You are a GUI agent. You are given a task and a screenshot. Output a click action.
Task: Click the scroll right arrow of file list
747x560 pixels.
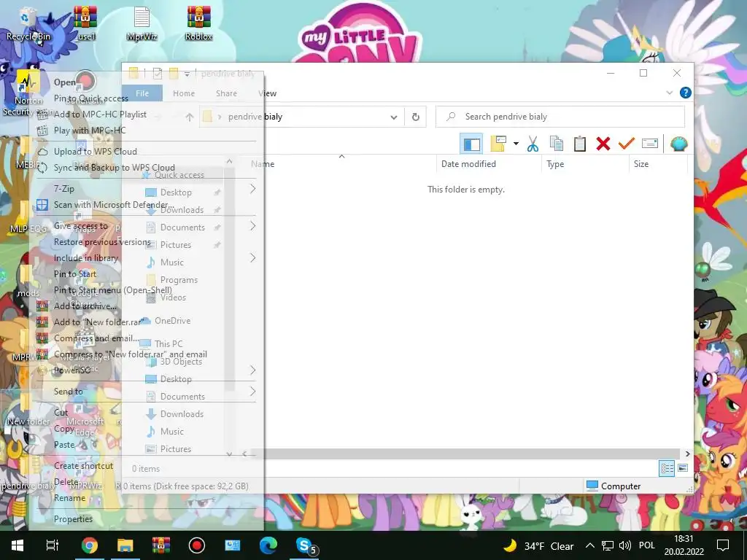click(687, 454)
